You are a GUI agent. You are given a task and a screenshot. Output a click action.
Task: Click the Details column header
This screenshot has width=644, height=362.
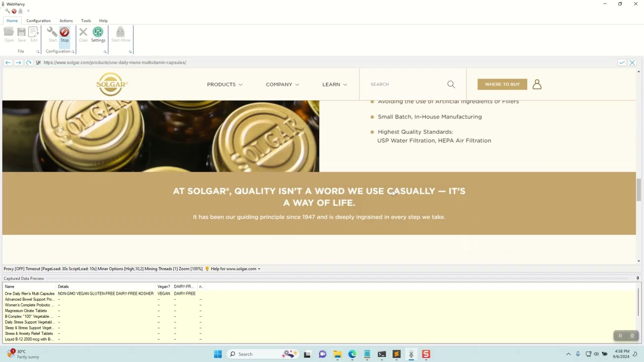pyautogui.click(x=106, y=287)
